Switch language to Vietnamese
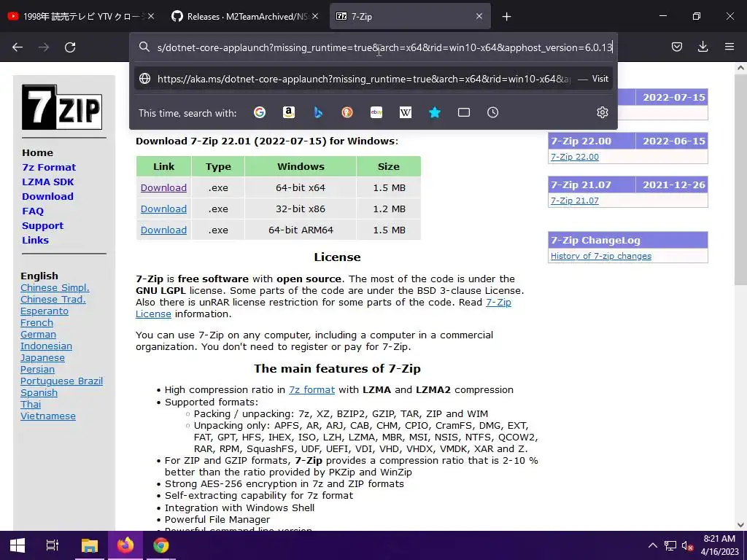This screenshot has width=747, height=560. click(47, 416)
